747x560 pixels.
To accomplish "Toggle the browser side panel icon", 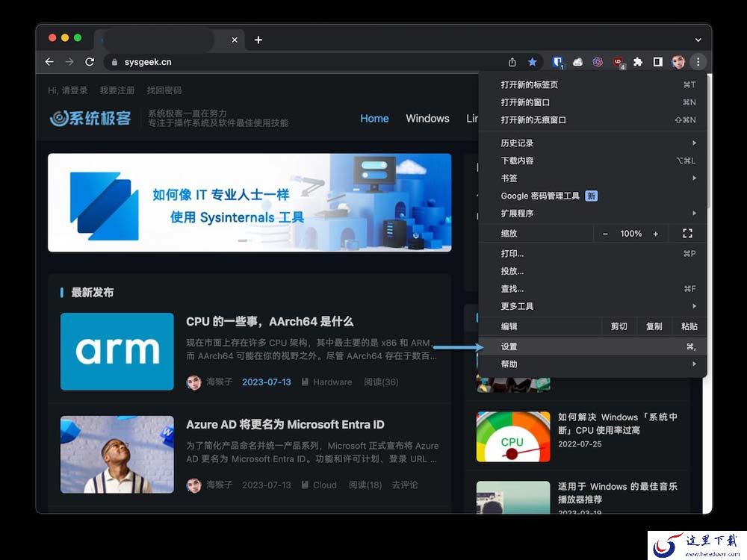I will click(x=657, y=62).
